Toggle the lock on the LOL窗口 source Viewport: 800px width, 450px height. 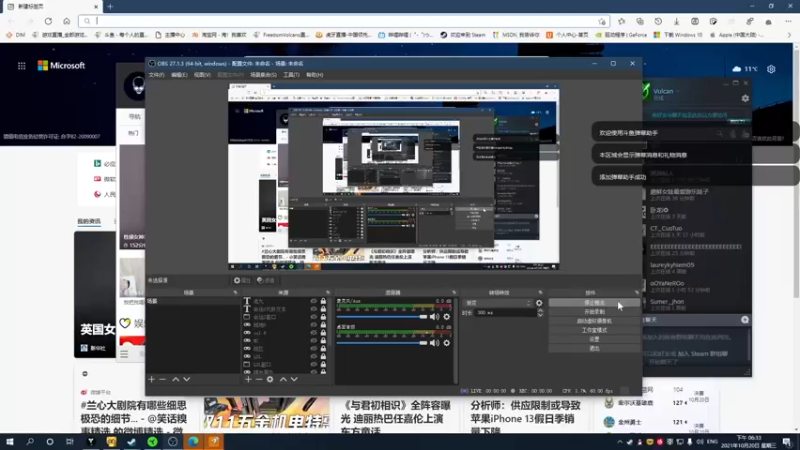(323, 364)
